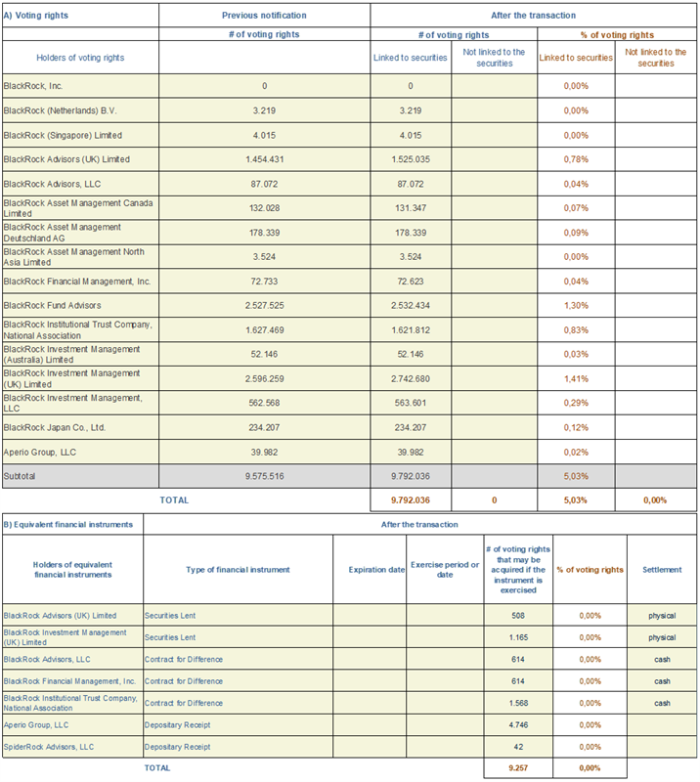The width and height of the screenshot is (700, 782).
Task: Select the orange total value 9.792.036
Action: coord(411,500)
